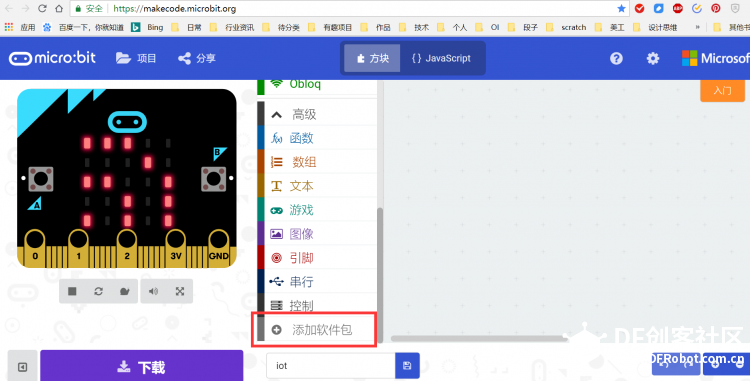Collapse the 高级 advanced section
Viewport: 750px width, 381px height.
click(317, 114)
